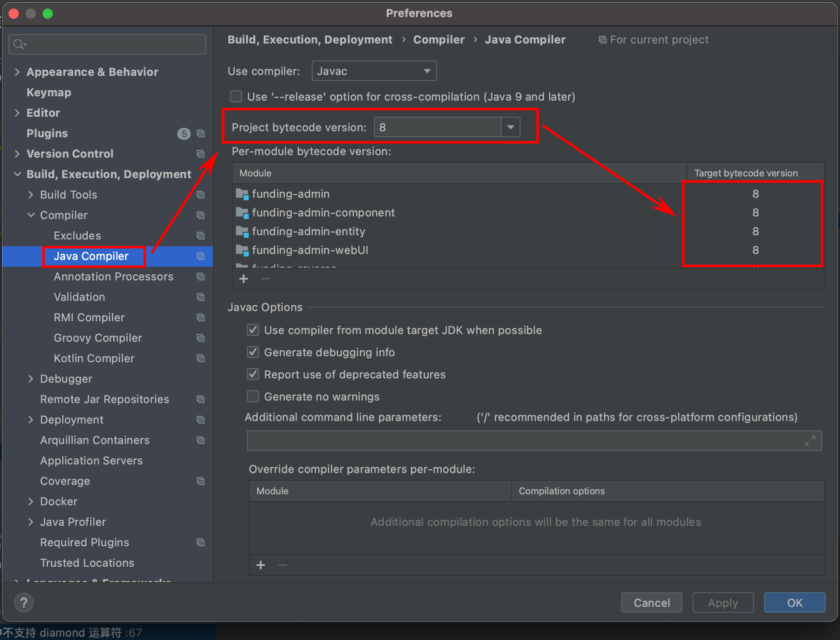840x640 pixels.
Task: Expand the additional command line parameters field
Action: click(x=810, y=441)
